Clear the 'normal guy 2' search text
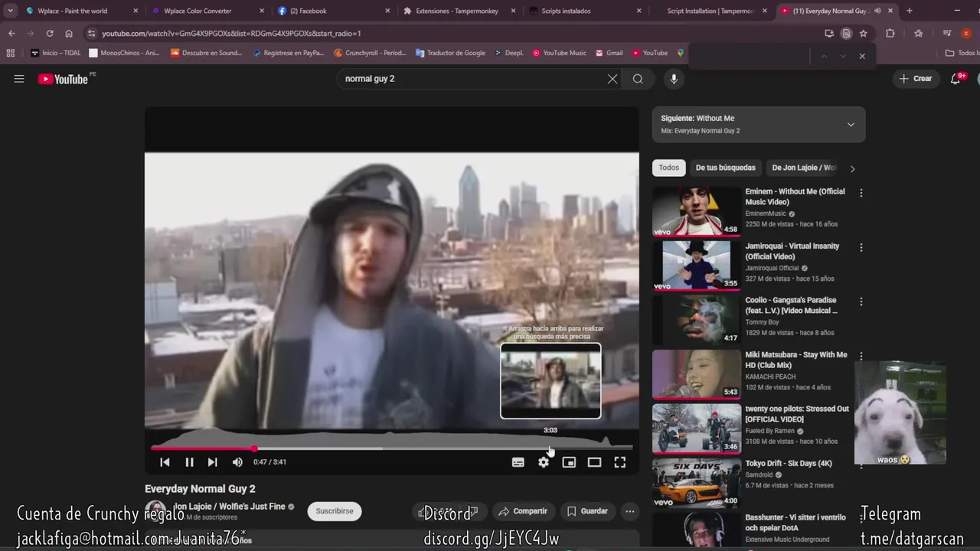Image resolution: width=980 pixels, height=551 pixels. point(612,79)
